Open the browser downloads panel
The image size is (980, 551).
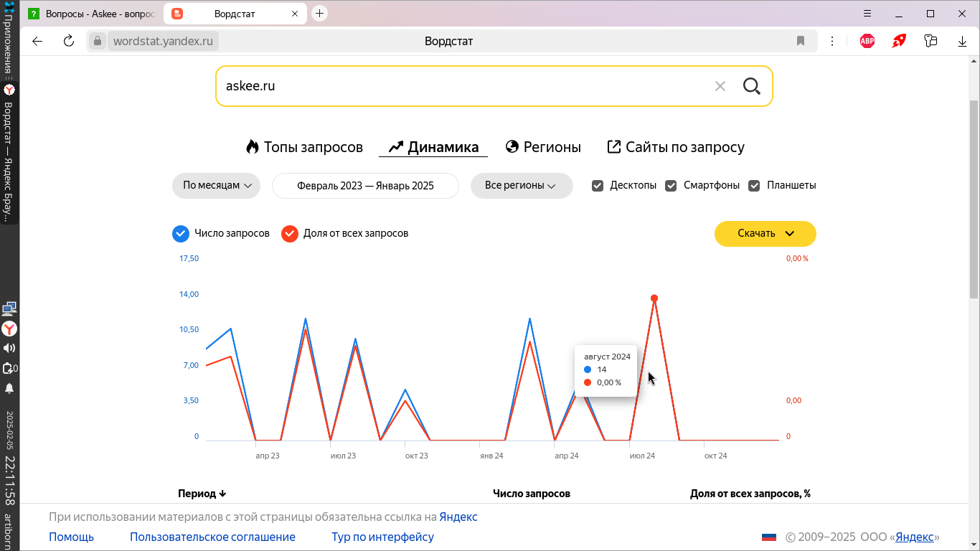(963, 41)
